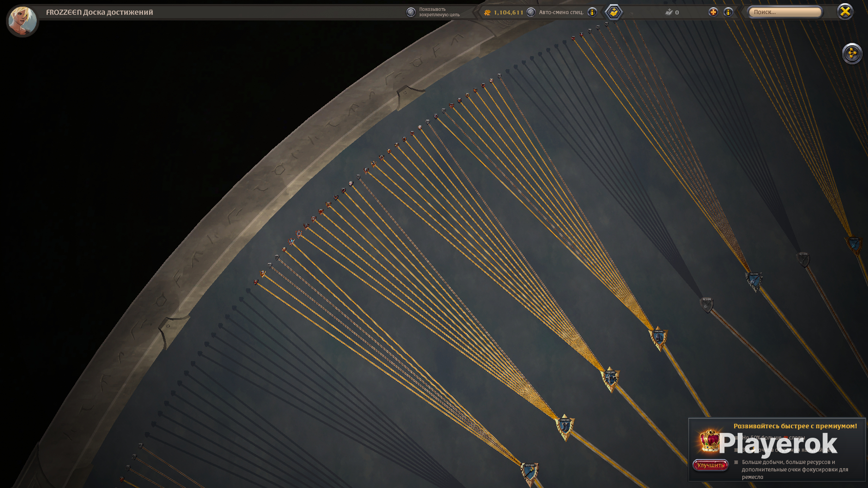The image size is (868, 488).
Task: Click the hexagonal book icon in top bar
Action: click(614, 12)
